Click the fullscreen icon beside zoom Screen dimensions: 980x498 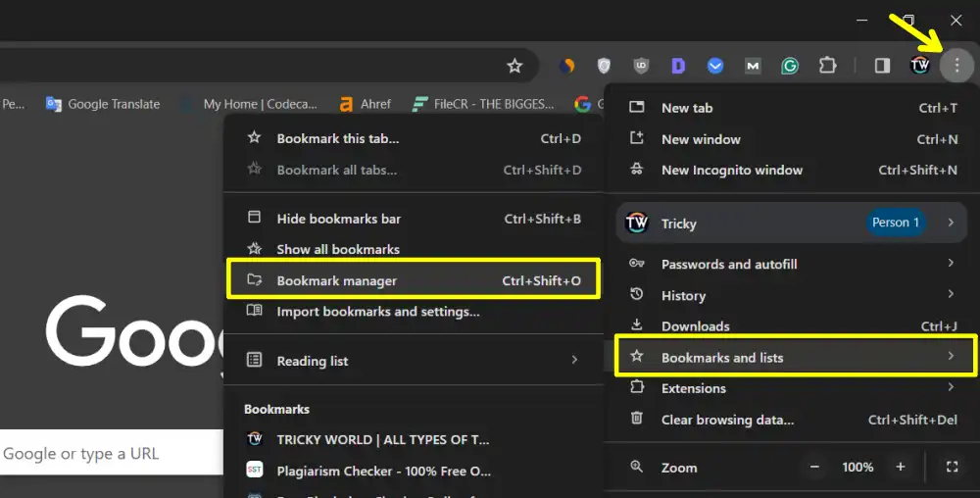[952, 467]
